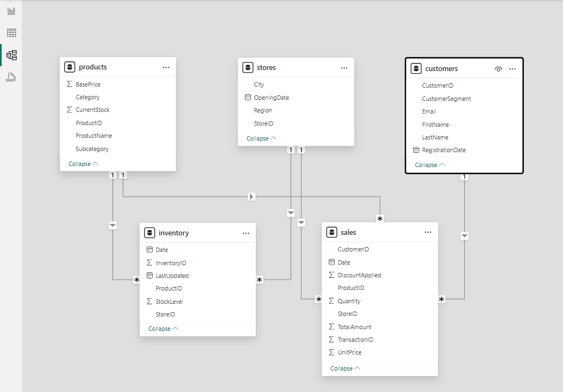Click the OpeningDate field in stores
The image size is (563, 392).
(271, 98)
